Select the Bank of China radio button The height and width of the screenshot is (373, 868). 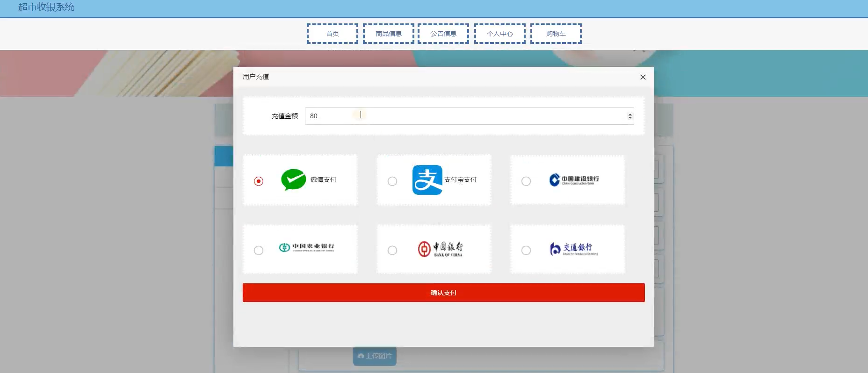[x=392, y=250]
